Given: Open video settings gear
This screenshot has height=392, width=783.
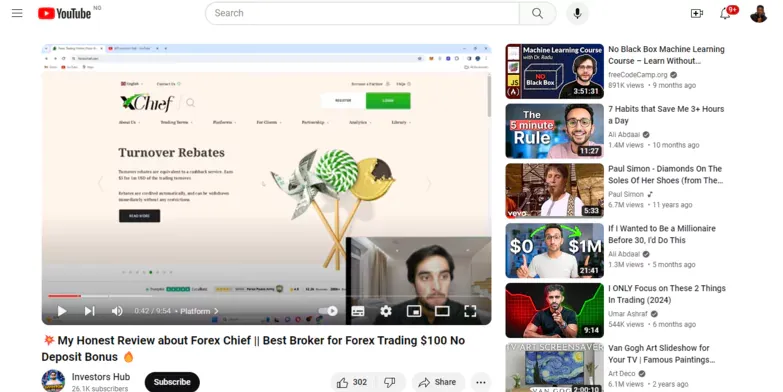Looking at the screenshot, I should tap(386, 311).
